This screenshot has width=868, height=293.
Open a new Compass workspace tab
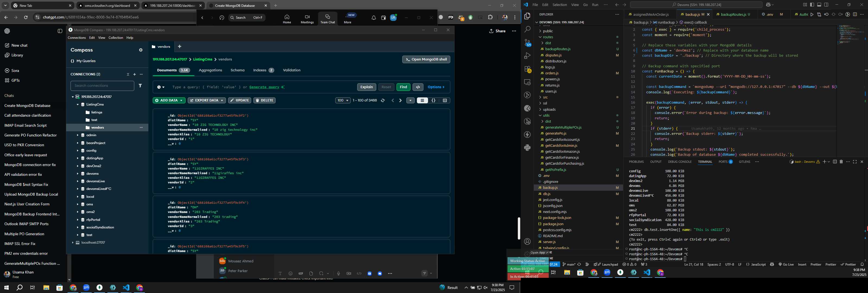click(180, 47)
